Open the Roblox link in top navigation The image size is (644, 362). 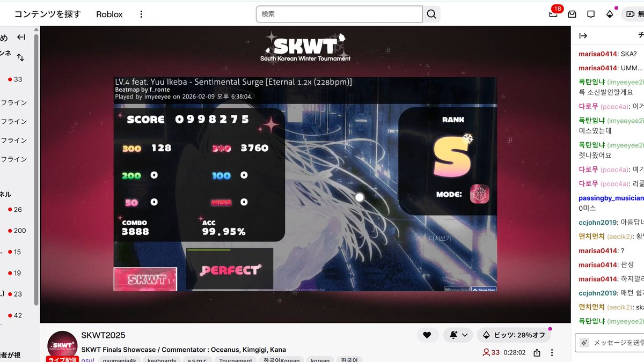[109, 14]
